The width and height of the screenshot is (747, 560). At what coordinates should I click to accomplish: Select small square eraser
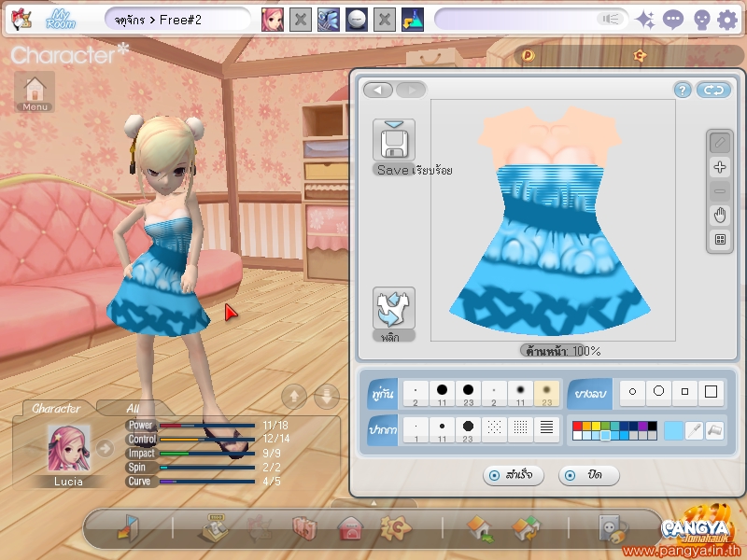coord(684,391)
